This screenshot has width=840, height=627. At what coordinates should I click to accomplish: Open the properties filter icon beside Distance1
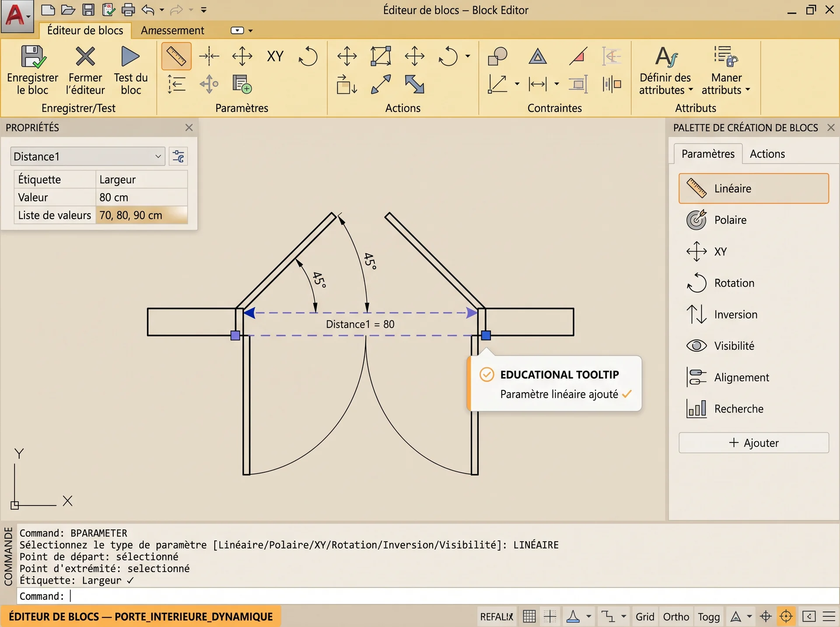(x=178, y=157)
